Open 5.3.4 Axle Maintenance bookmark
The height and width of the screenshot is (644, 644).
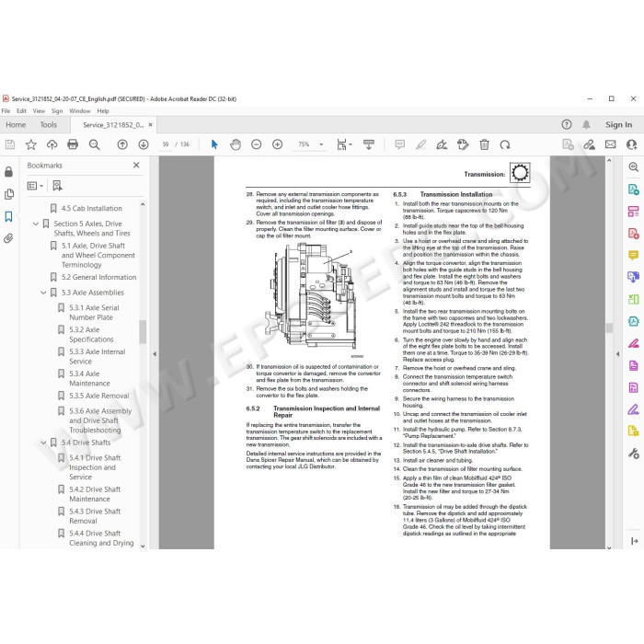(89, 378)
